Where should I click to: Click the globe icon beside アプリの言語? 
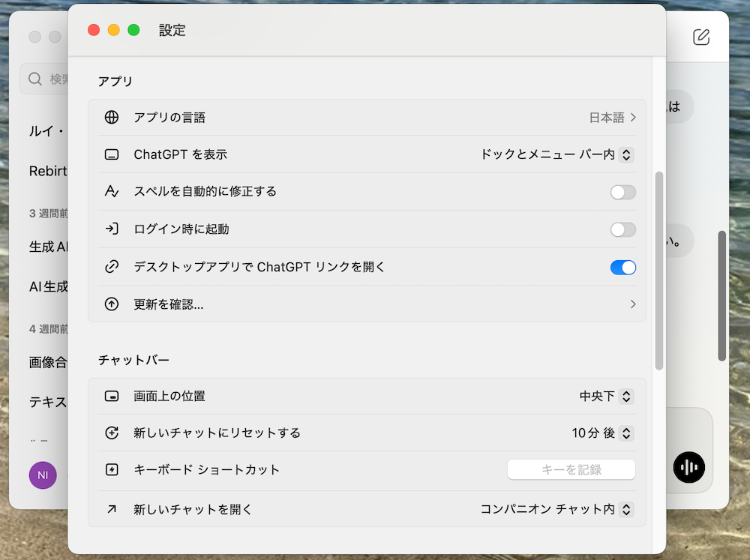(112, 118)
